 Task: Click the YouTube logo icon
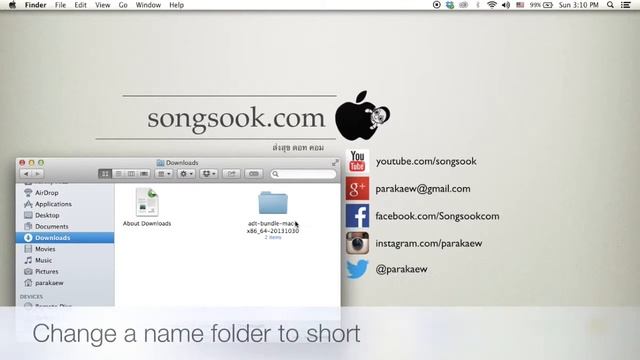coord(357,161)
